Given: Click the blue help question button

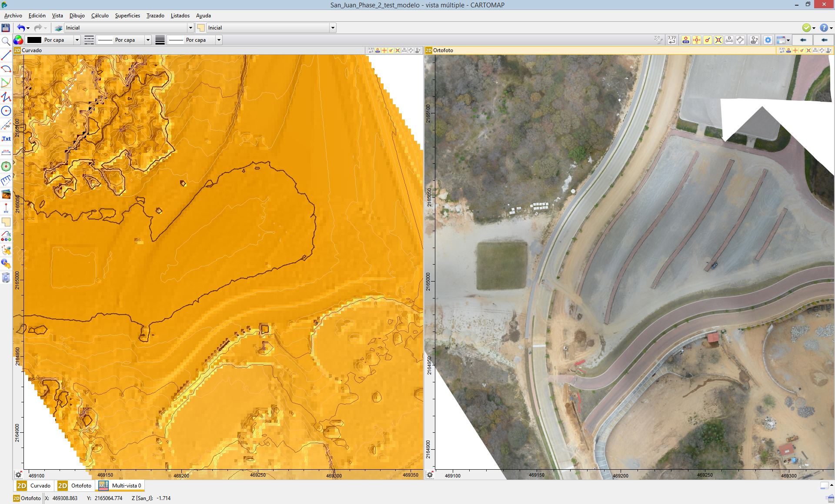Looking at the screenshot, I should 824,28.
